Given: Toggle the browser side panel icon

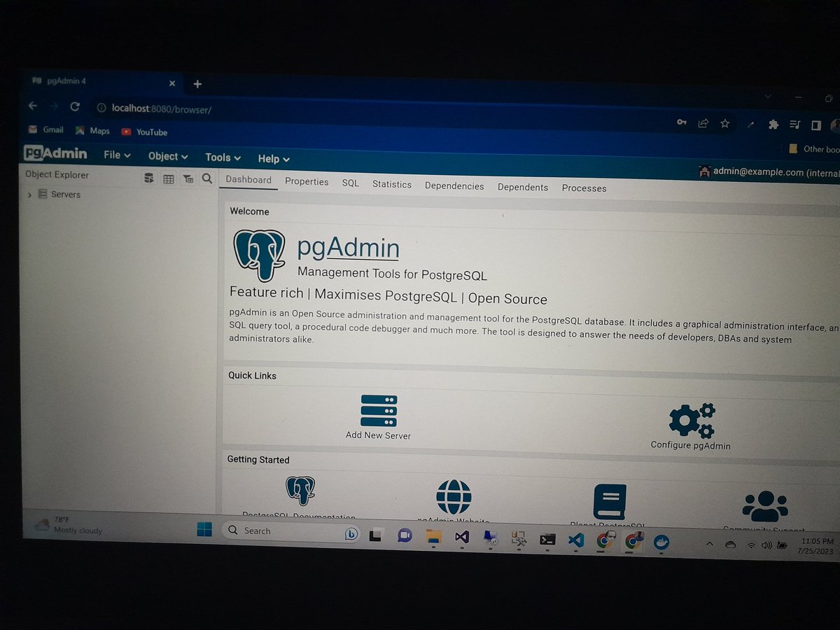Looking at the screenshot, I should (x=815, y=125).
